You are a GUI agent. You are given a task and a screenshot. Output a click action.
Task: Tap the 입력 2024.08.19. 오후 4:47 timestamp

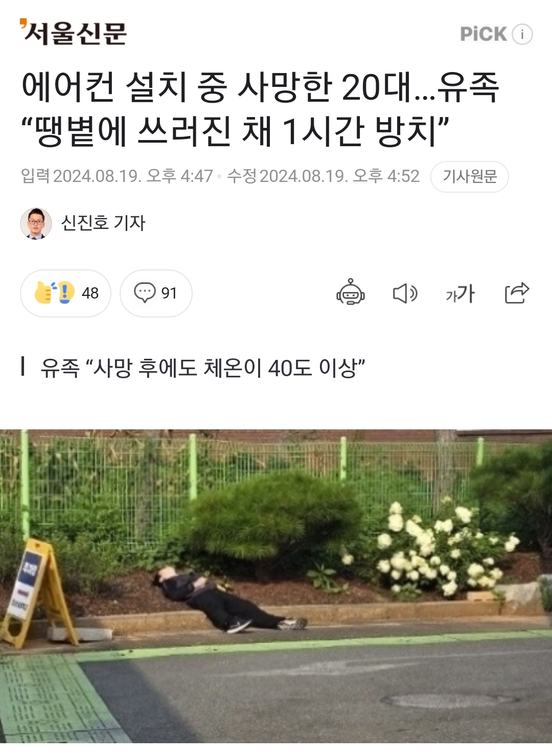(x=117, y=176)
